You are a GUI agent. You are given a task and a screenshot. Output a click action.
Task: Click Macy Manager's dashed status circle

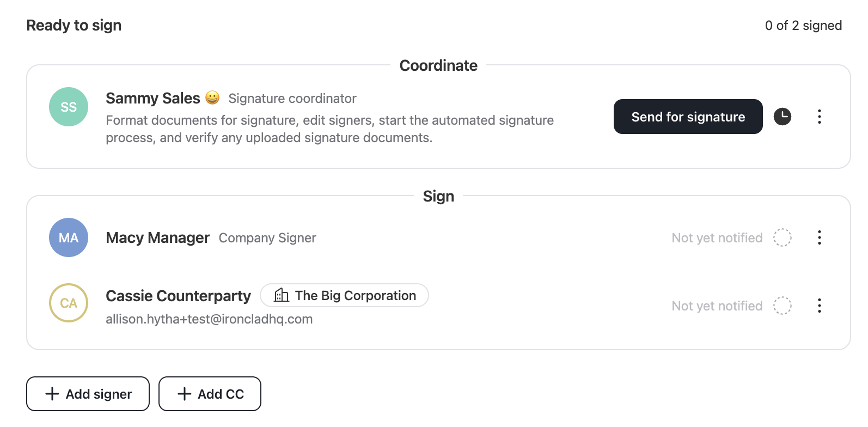click(x=783, y=237)
